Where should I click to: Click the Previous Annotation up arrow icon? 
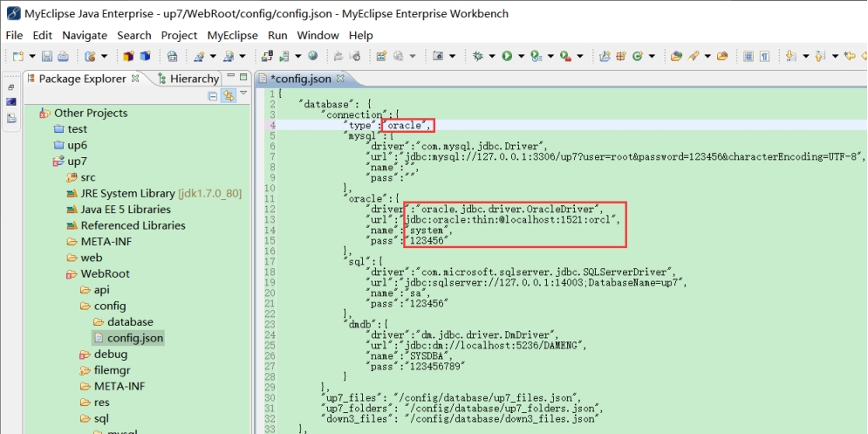coord(820,56)
